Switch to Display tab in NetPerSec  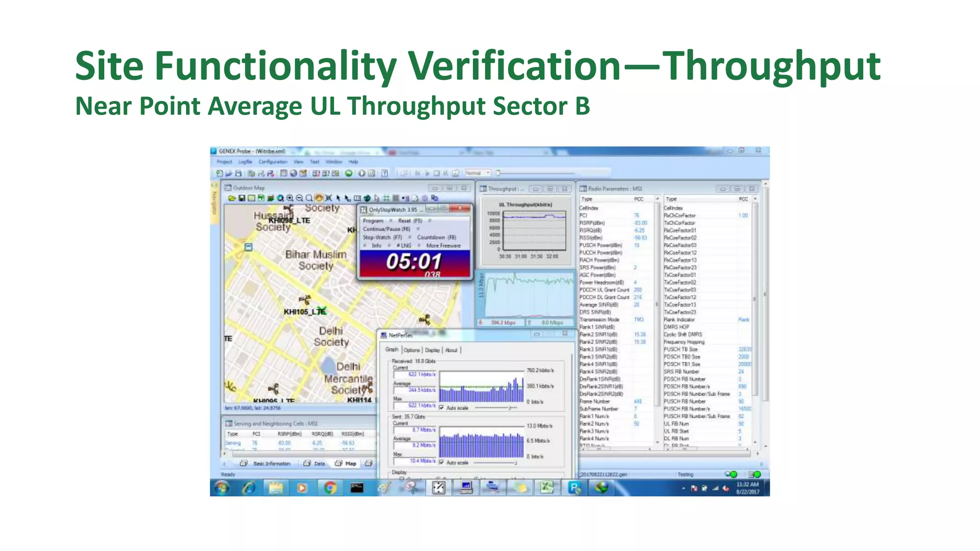click(432, 350)
